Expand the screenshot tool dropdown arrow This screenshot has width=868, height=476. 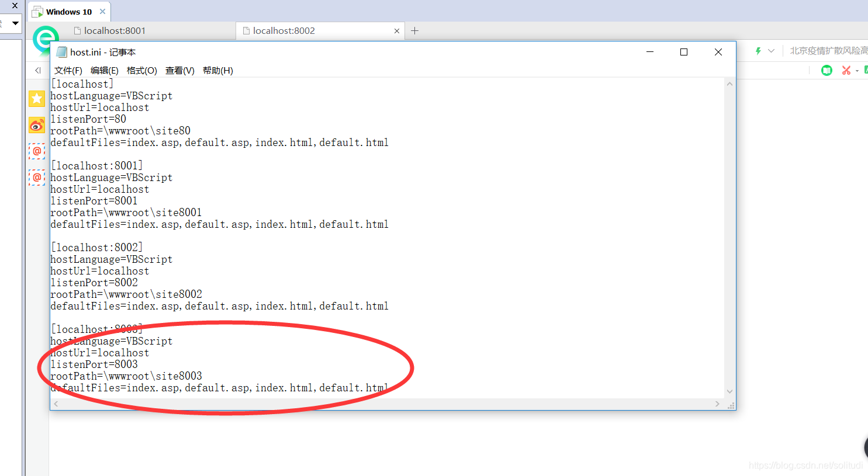(x=857, y=71)
